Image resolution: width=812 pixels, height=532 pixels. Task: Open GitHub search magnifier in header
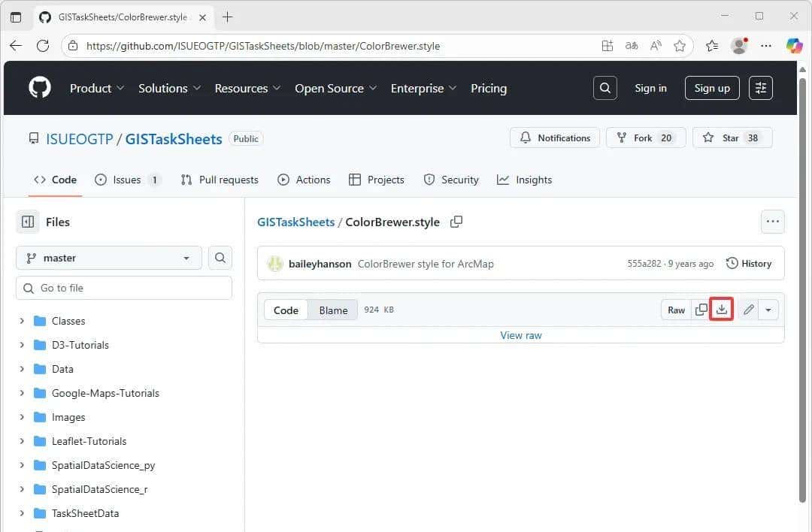pos(604,88)
